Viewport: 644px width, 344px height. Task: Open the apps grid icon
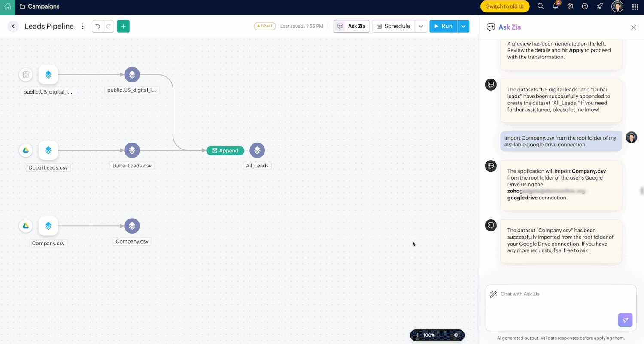point(635,7)
